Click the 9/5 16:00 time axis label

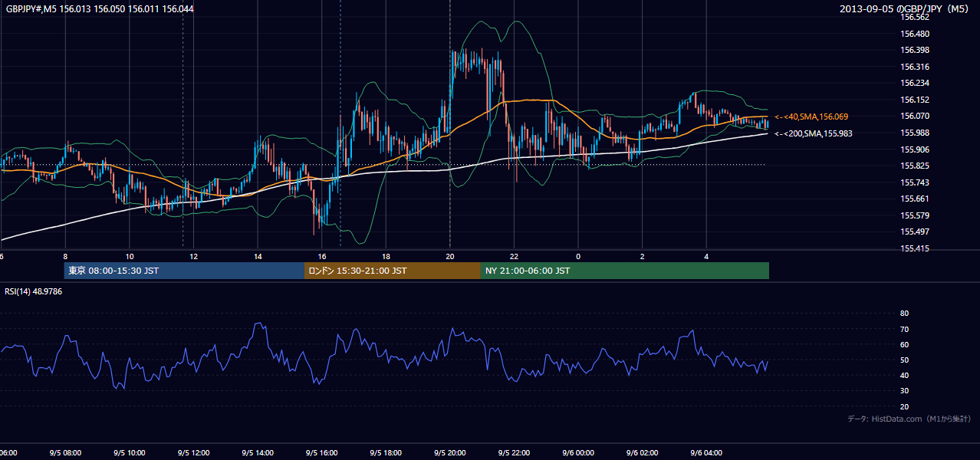point(322,453)
